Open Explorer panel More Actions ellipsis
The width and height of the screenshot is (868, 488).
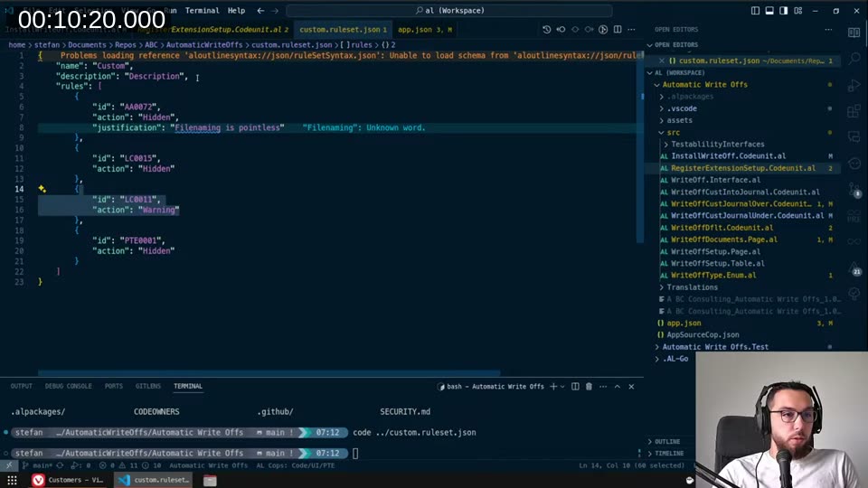coord(828,29)
